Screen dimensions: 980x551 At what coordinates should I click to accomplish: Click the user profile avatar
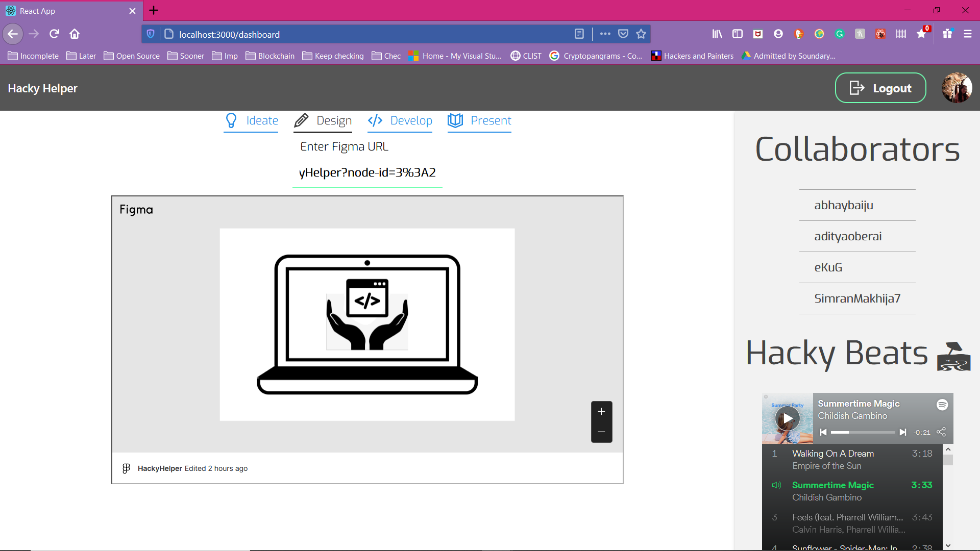coord(957,88)
